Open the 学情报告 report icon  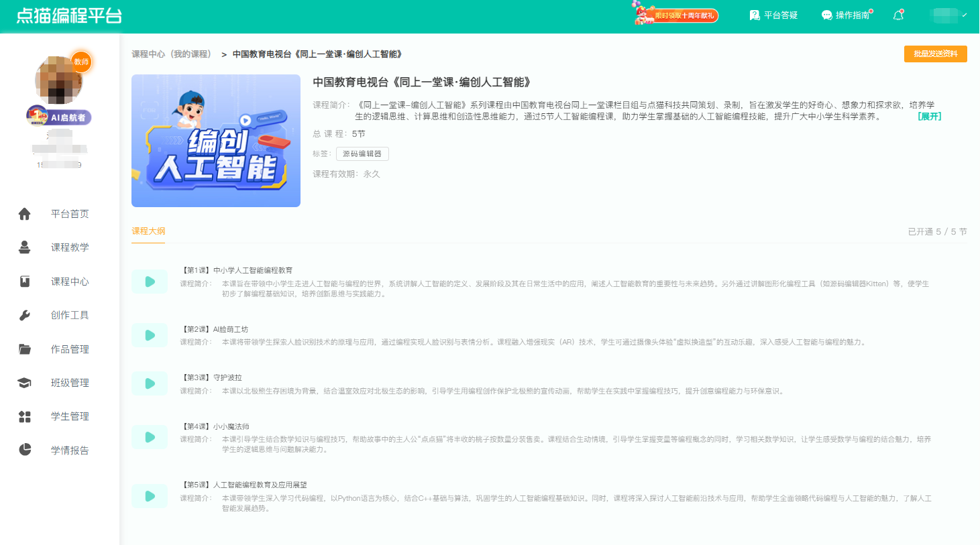point(25,449)
